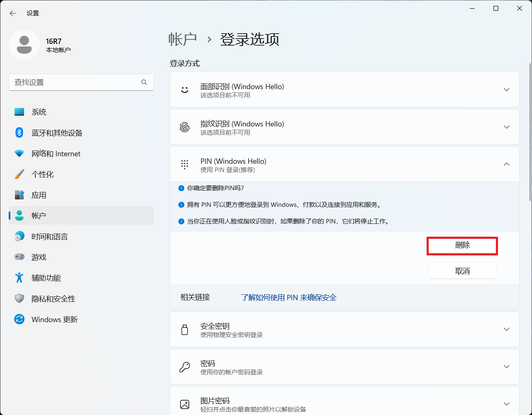Viewport: 532px width, 415px height.
Task: Click the gamepad icon for 游戏
Action: [x=19, y=257]
